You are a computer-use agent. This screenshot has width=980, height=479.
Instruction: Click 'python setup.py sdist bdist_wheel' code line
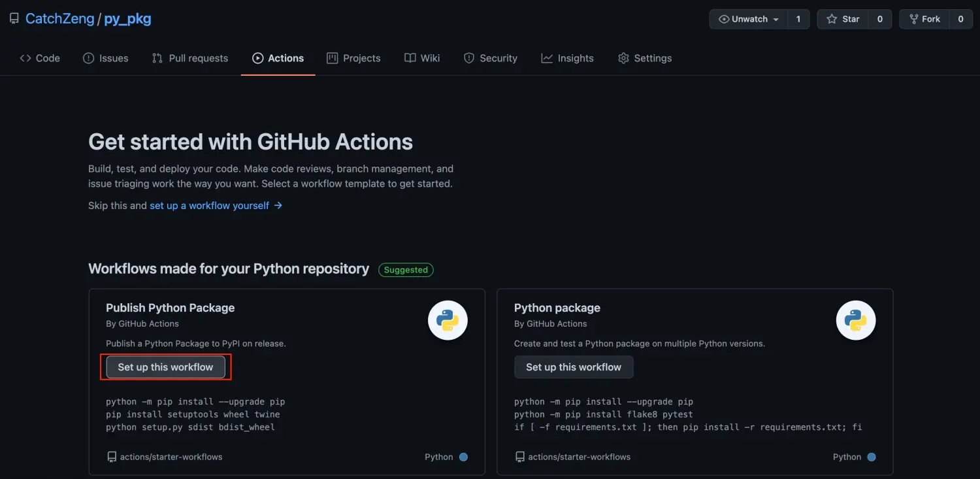point(190,427)
